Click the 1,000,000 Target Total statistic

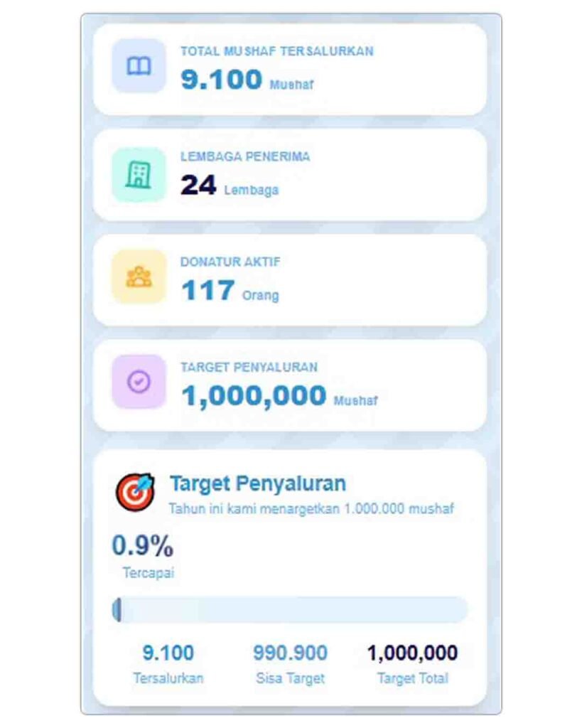point(412,653)
